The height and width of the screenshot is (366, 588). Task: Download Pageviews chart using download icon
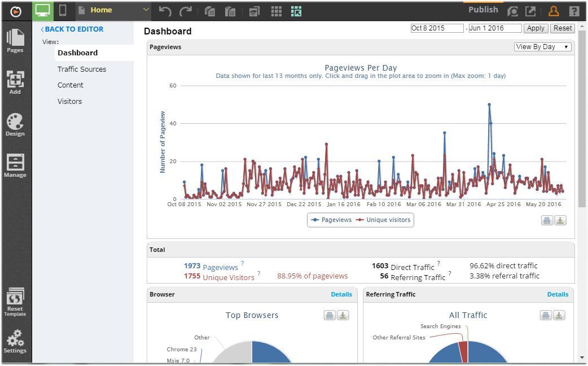560,221
